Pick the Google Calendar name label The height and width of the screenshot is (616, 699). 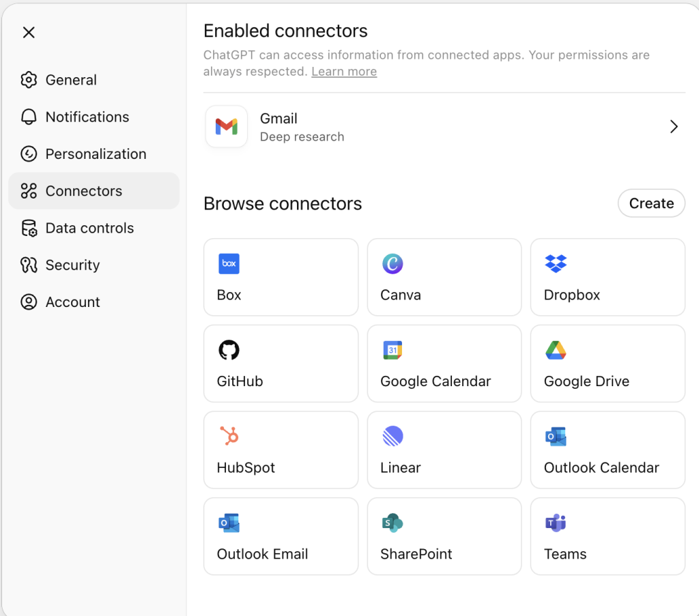point(436,381)
